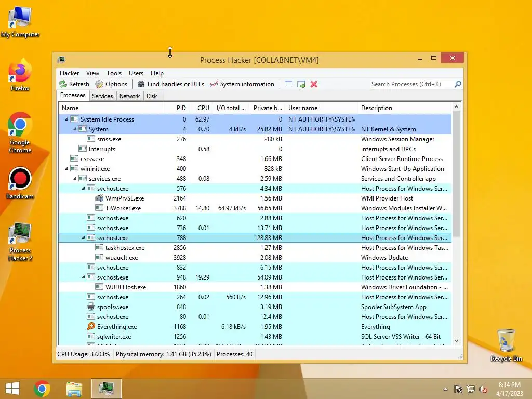Select Process Hacker 2 desktop shortcut
This screenshot has height=399, width=532.
coord(20,242)
